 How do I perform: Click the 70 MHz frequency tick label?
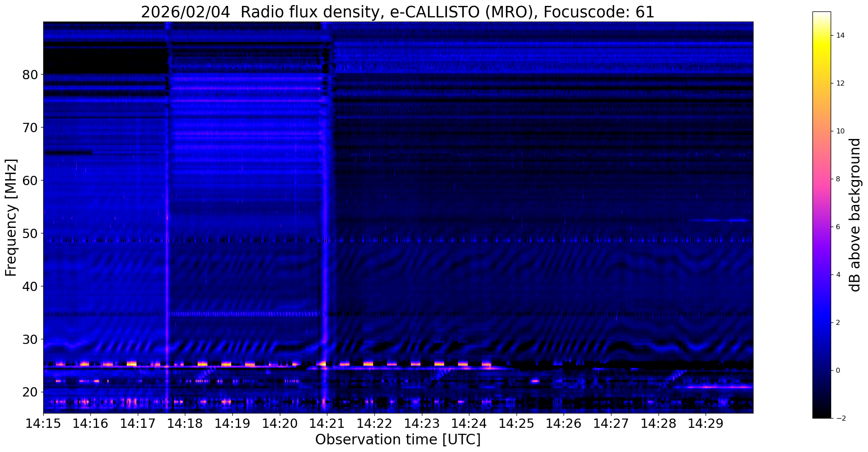pyautogui.click(x=29, y=128)
